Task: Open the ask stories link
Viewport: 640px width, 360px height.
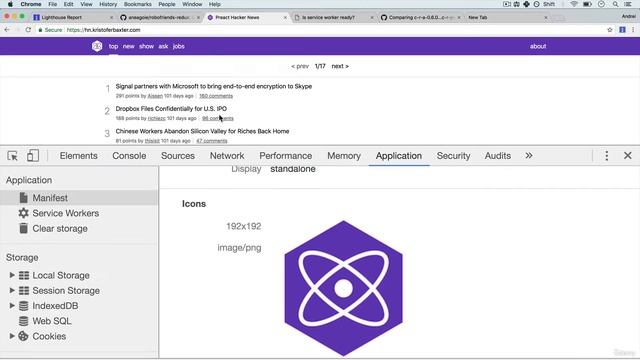Action: pos(163,47)
